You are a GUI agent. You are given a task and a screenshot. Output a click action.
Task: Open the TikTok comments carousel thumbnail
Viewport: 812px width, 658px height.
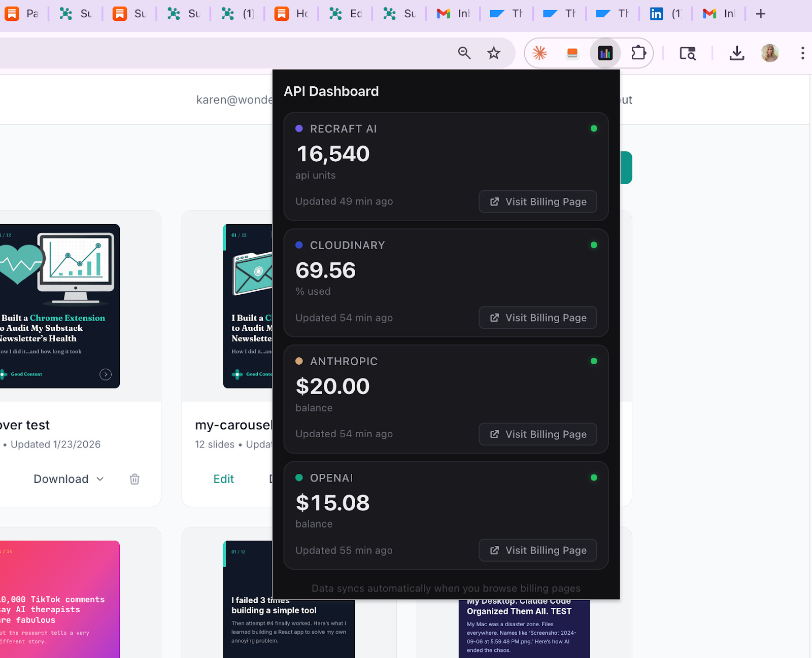point(59,599)
